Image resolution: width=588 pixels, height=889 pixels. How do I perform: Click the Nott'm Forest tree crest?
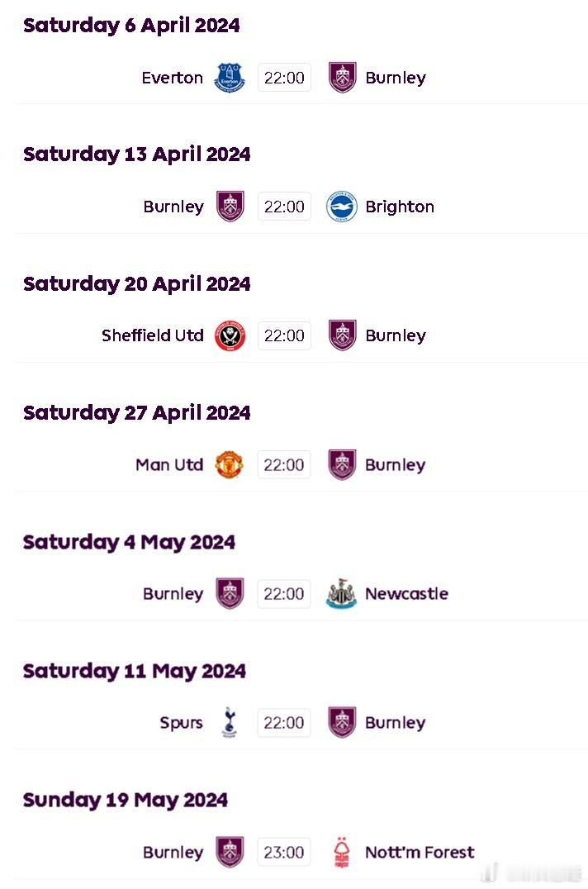[x=342, y=852]
